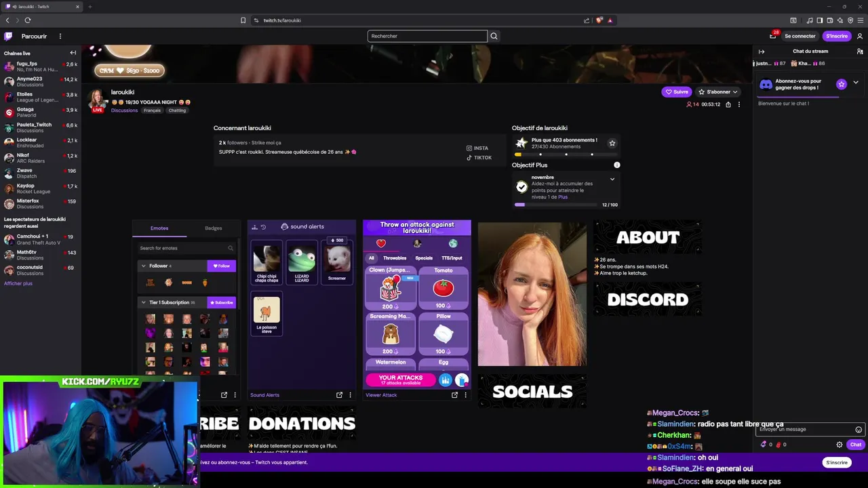Click the search magnifier button
The width and height of the screenshot is (868, 488).
click(x=494, y=36)
